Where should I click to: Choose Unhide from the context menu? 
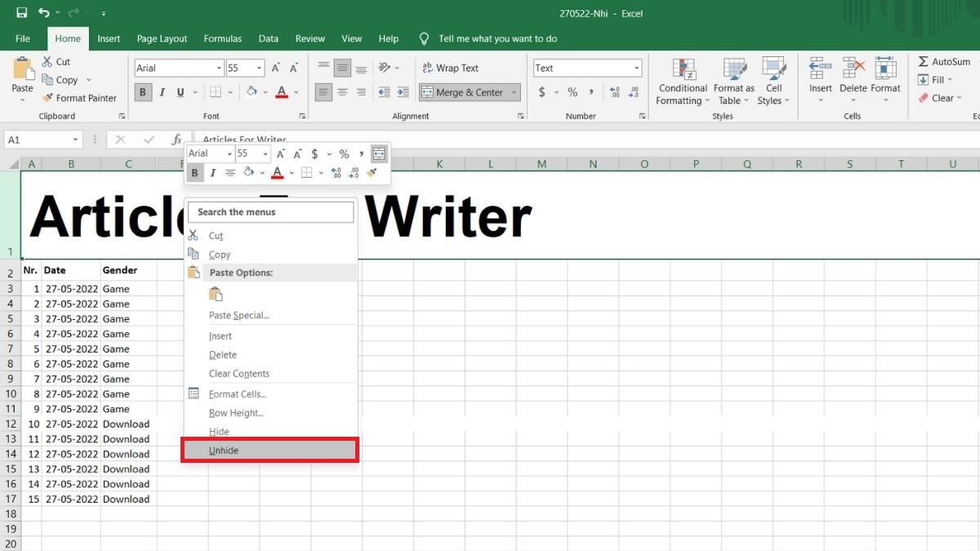coord(223,450)
